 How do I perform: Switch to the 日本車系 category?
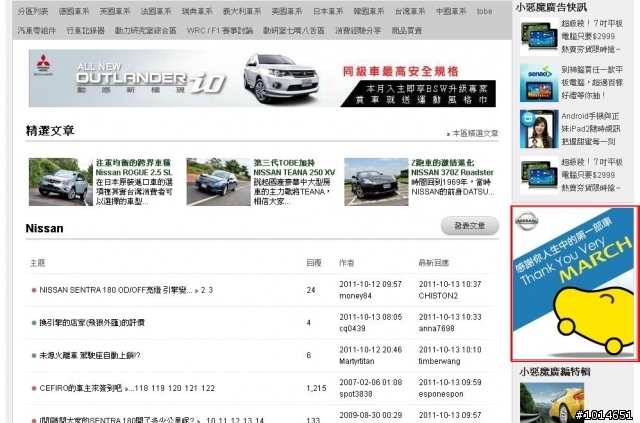coord(328,11)
